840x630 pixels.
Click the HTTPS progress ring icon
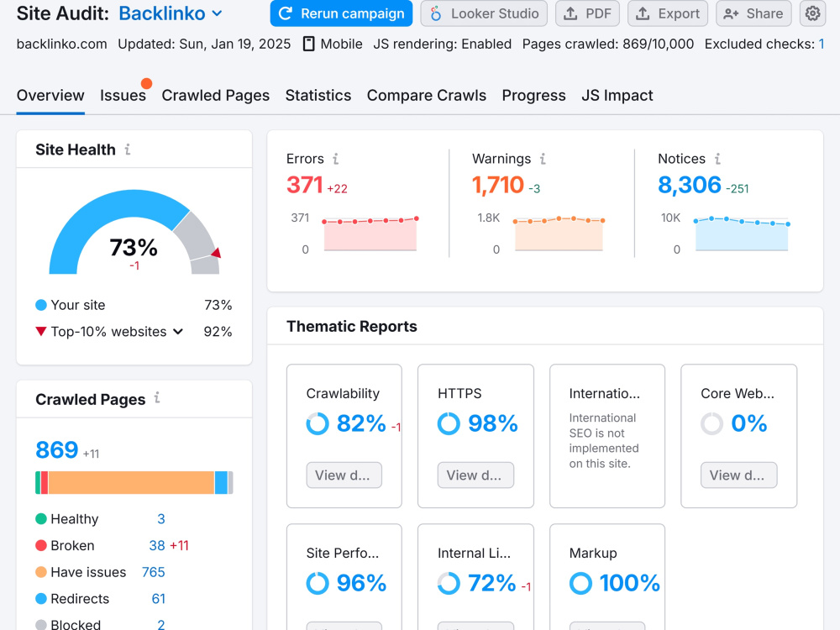449,423
